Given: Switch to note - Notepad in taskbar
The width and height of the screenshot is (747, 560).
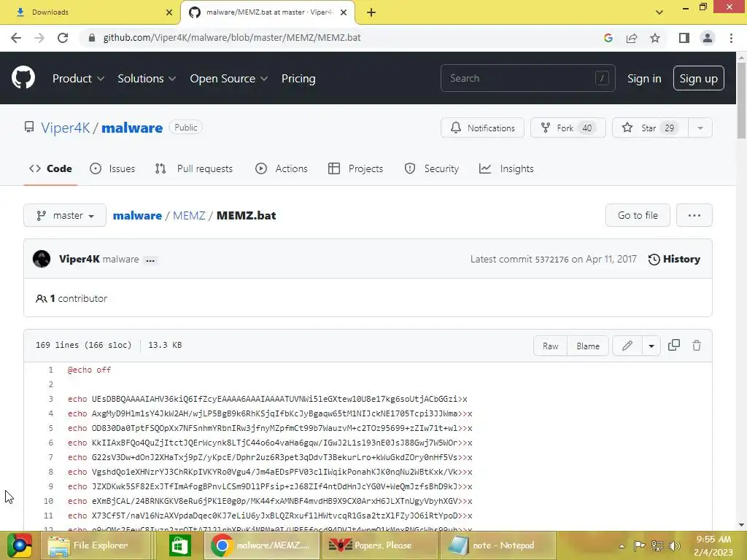Looking at the screenshot, I should pos(498,545).
